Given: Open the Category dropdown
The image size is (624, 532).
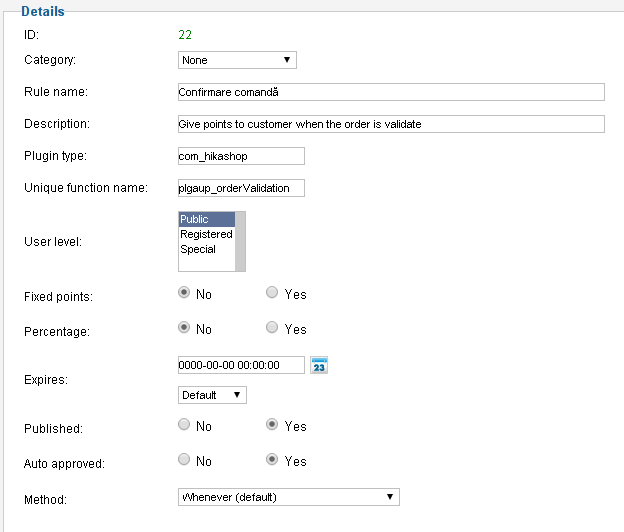Looking at the screenshot, I should point(237,60).
